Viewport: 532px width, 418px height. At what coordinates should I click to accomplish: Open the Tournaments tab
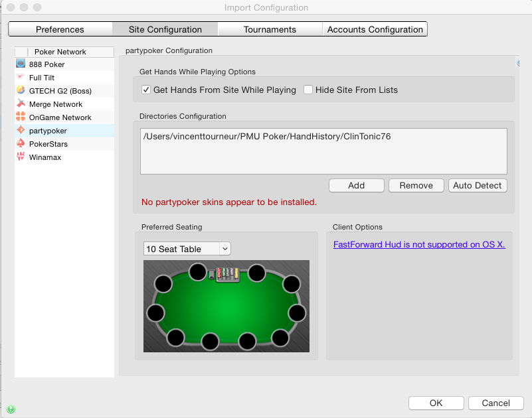pyautogui.click(x=270, y=29)
